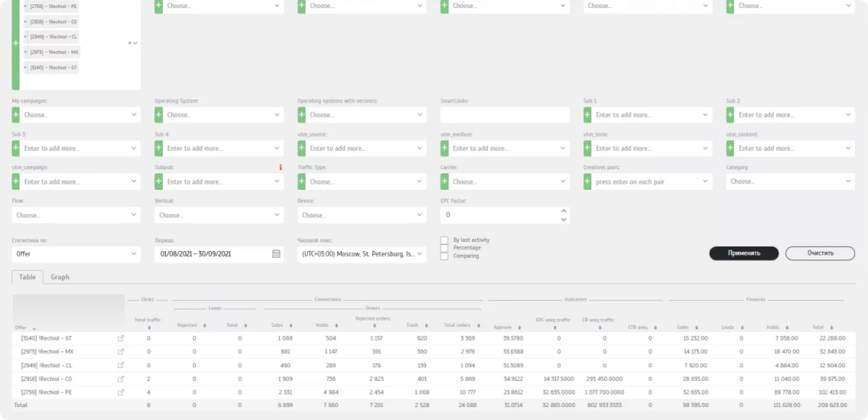Switch to the Graph tab
The height and width of the screenshot is (420, 868).
60,277
